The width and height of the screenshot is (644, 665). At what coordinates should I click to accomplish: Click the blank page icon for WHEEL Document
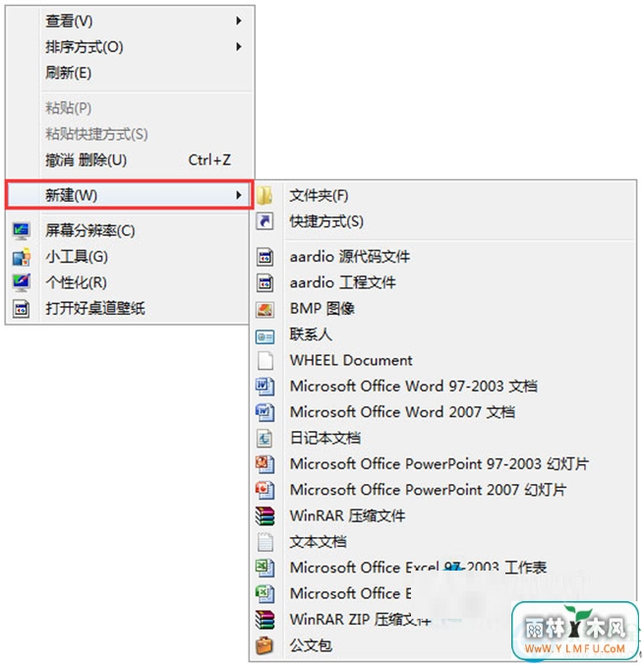265,360
